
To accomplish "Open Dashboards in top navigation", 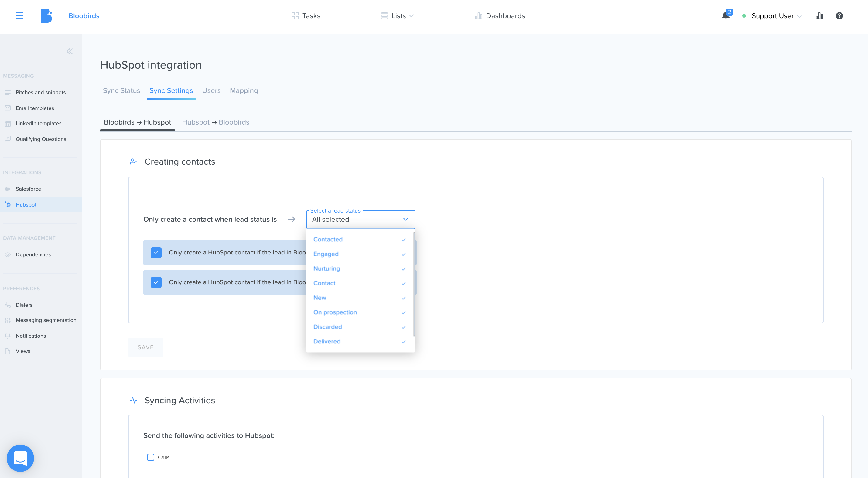I will pos(500,16).
